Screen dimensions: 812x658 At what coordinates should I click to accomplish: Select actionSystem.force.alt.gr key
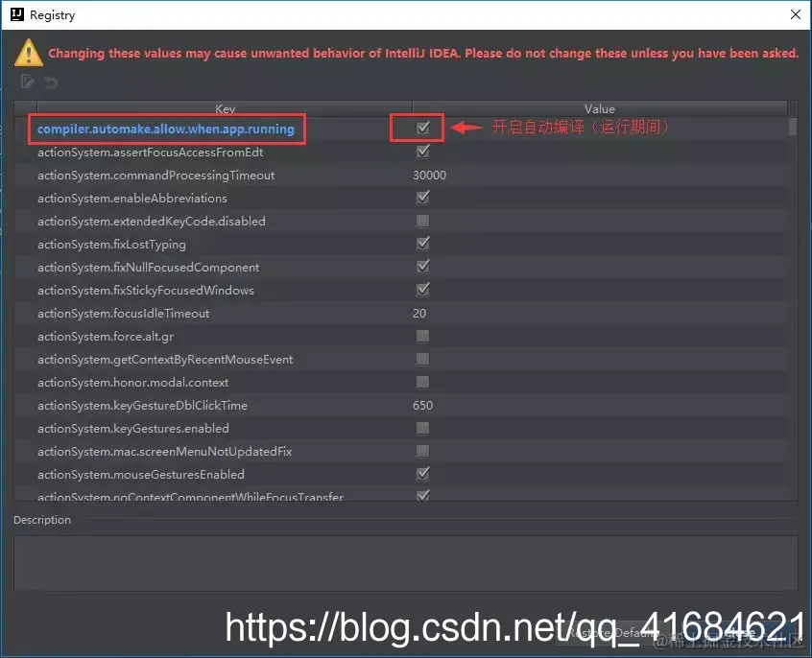tap(106, 337)
